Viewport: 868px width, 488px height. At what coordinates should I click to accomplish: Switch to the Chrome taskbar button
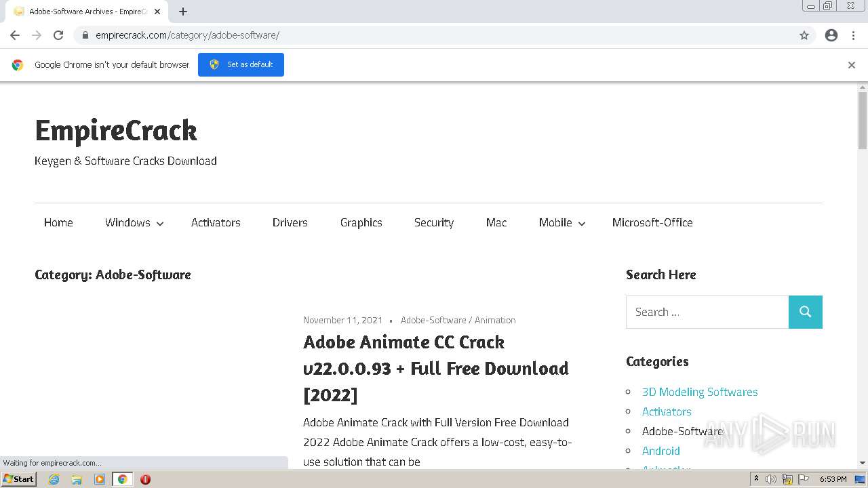click(x=122, y=479)
